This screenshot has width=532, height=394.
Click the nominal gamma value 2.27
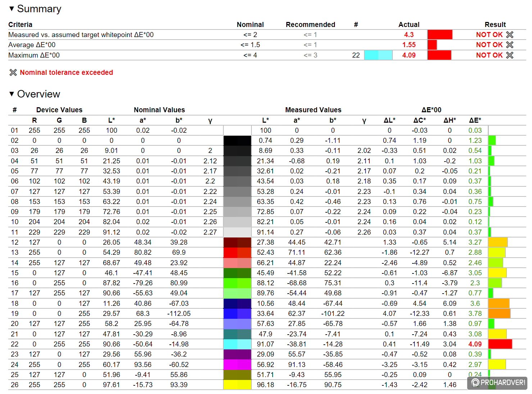click(210, 232)
